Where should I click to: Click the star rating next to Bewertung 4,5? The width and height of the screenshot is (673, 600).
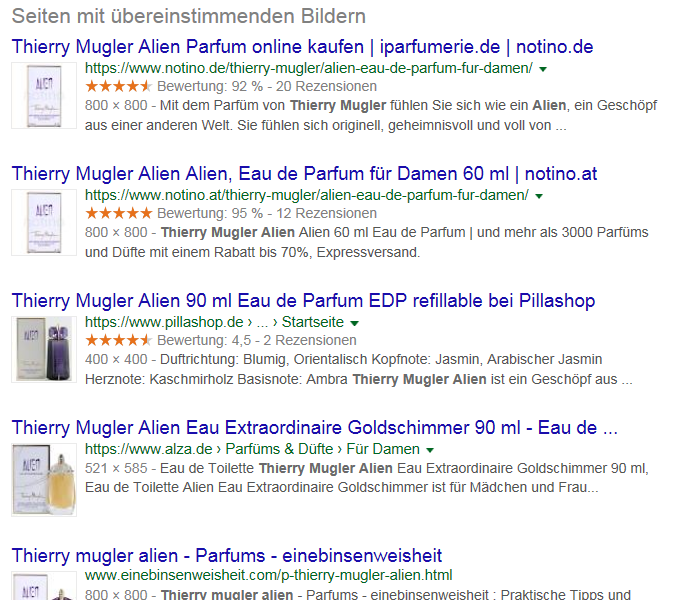click(119, 340)
